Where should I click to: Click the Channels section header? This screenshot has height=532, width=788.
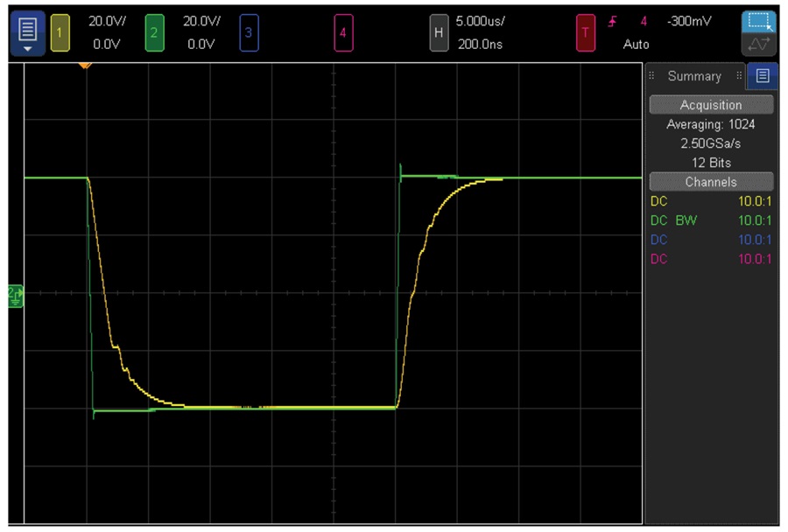tap(711, 182)
